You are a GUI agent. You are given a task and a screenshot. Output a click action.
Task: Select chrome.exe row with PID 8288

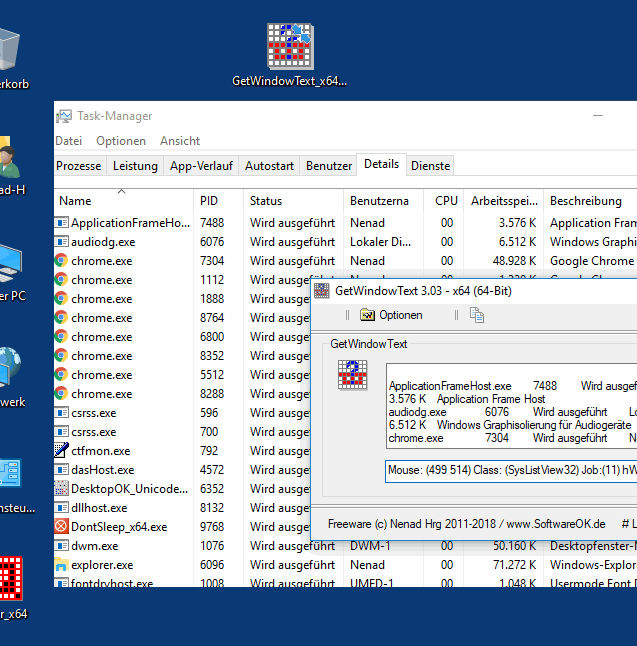[x=182, y=393]
